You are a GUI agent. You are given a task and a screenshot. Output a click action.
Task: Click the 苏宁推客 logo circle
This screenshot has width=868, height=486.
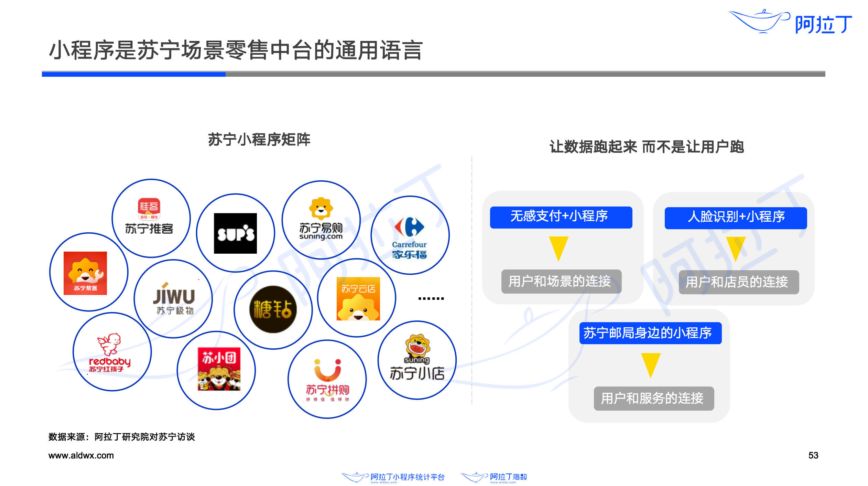pyautogui.click(x=151, y=218)
